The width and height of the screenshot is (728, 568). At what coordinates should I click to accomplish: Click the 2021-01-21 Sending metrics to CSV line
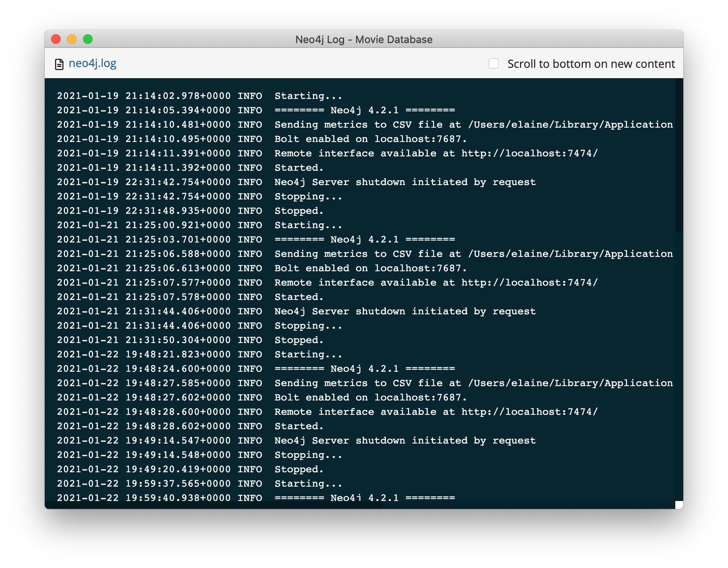(x=365, y=254)
